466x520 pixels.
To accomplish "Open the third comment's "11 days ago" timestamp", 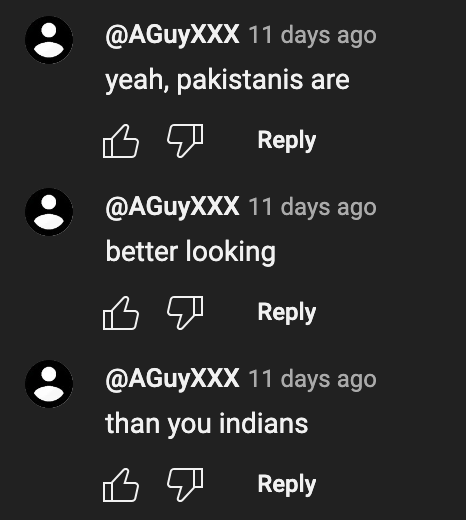I will pyautogui.click(x=313, y=379).
